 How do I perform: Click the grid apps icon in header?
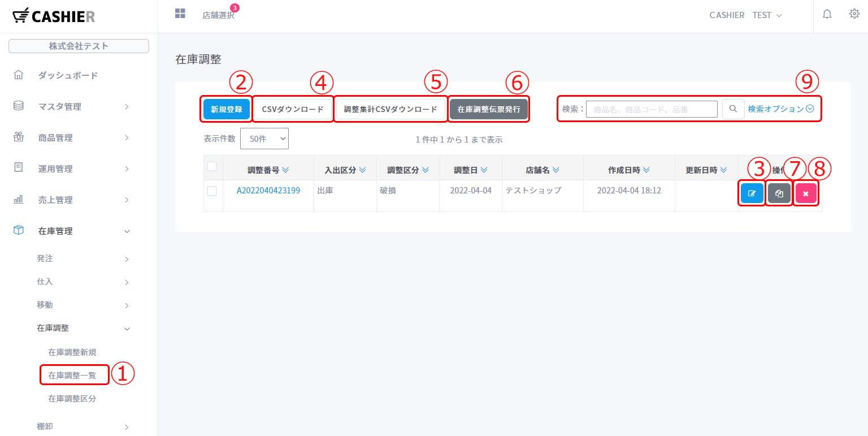click(180, 14)
